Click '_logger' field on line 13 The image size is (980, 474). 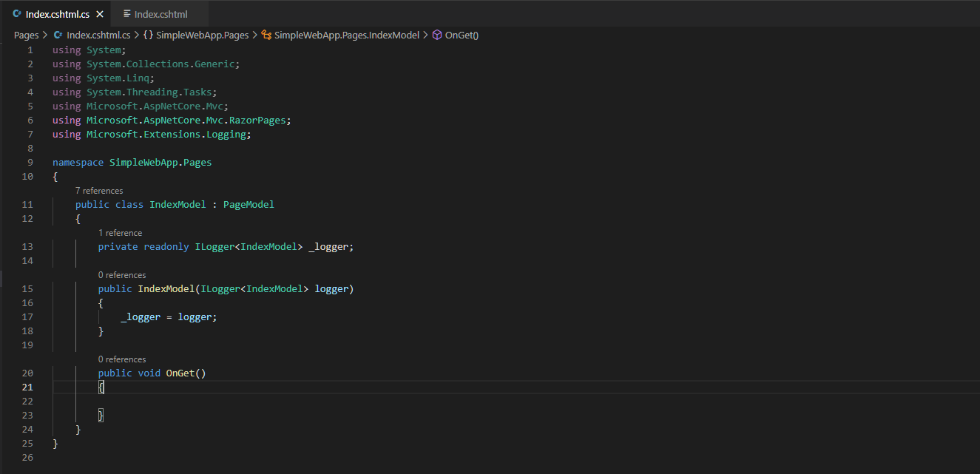tap(328, 246)
